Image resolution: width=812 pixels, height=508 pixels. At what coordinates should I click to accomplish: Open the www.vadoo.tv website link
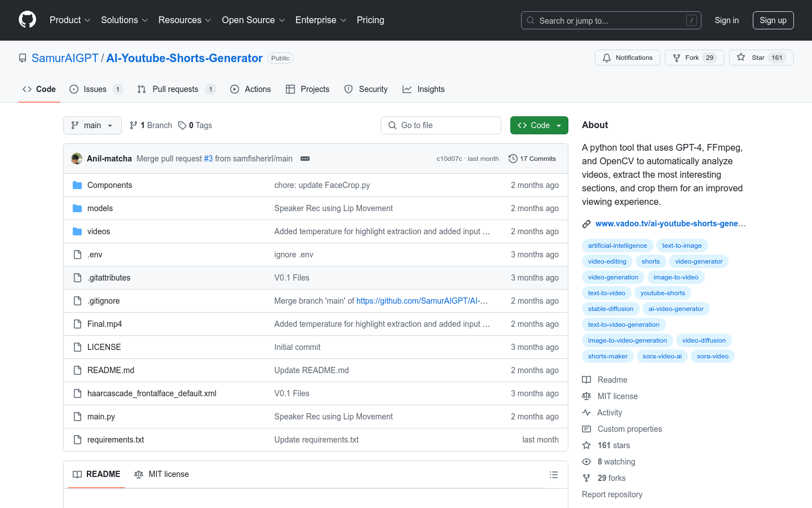[670, 224]
